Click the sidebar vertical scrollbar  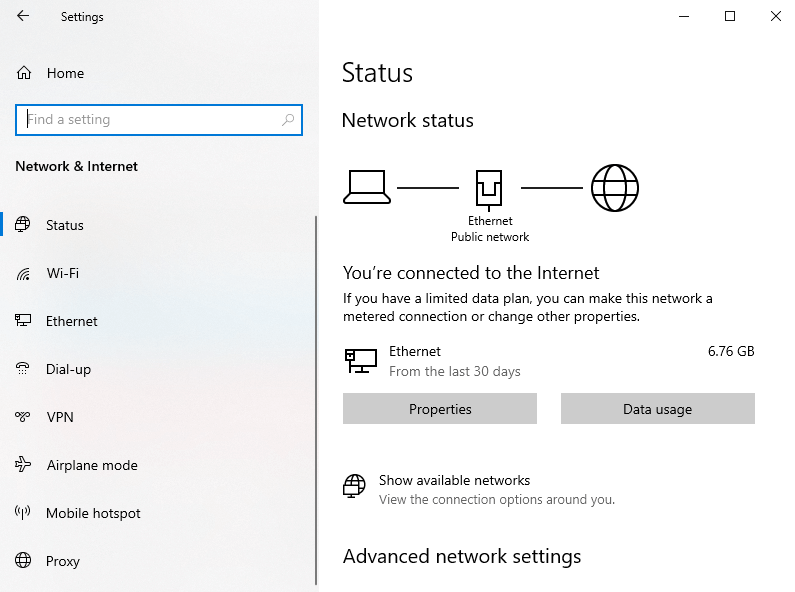click(317, 400)
